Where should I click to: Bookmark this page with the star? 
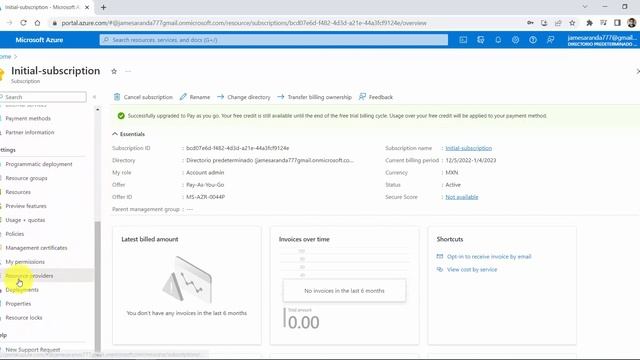(x=572, y=23)
